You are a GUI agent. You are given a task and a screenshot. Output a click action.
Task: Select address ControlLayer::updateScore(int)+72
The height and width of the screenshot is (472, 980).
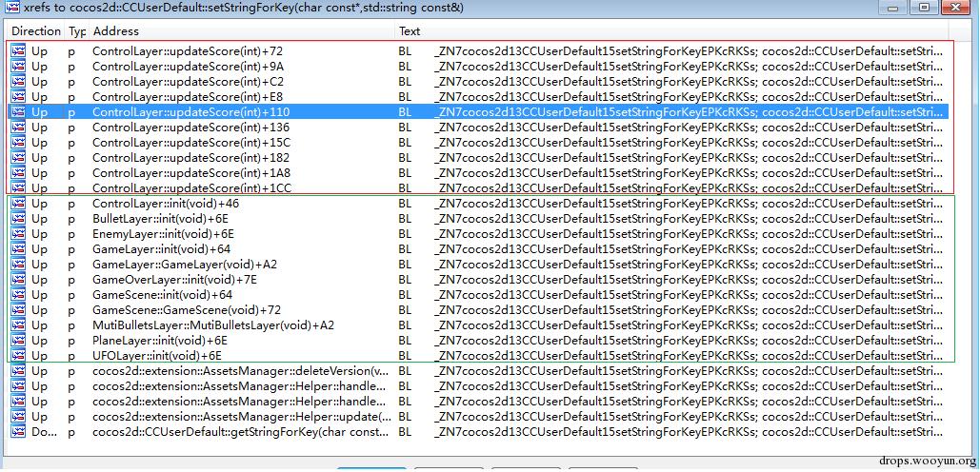(x=188, y=51)
